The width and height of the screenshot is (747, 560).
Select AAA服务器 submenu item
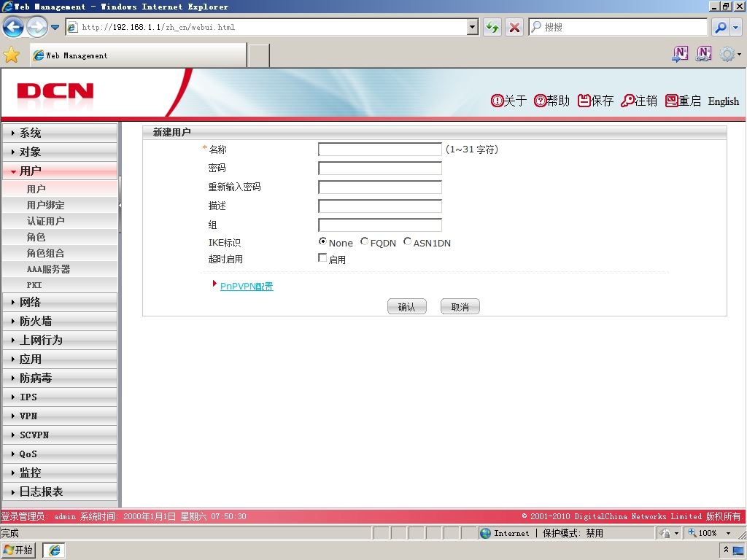coord(60,269)
